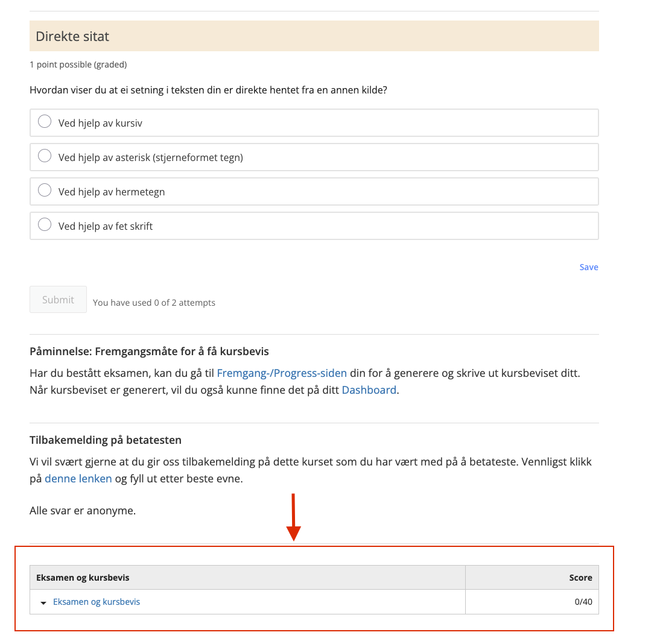Submit the answer with the Submit button

point(59,300)
